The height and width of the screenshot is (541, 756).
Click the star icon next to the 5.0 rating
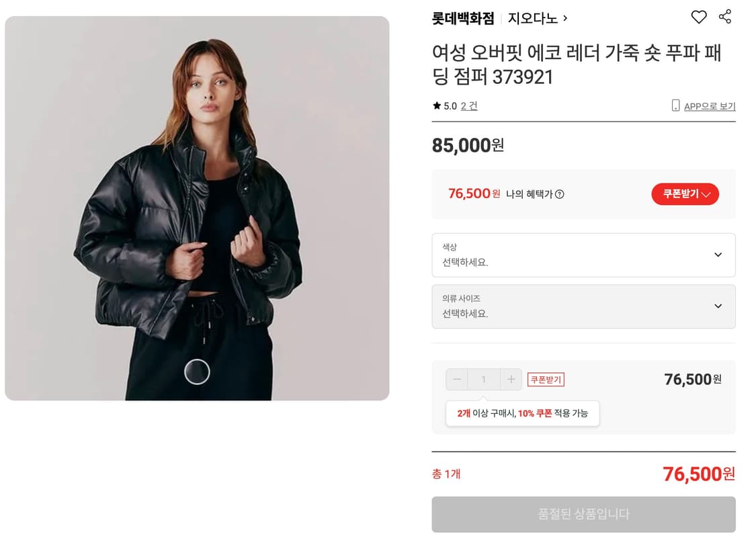[x=437, y=105]
